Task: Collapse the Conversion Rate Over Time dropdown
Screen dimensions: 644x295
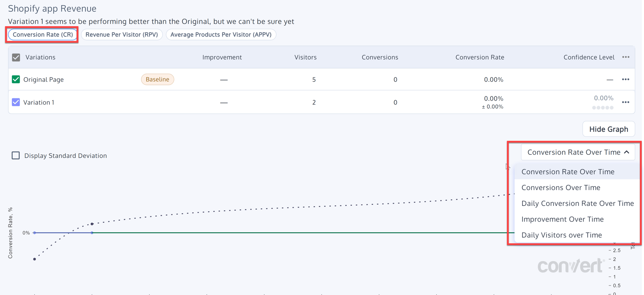Action: 578,152
